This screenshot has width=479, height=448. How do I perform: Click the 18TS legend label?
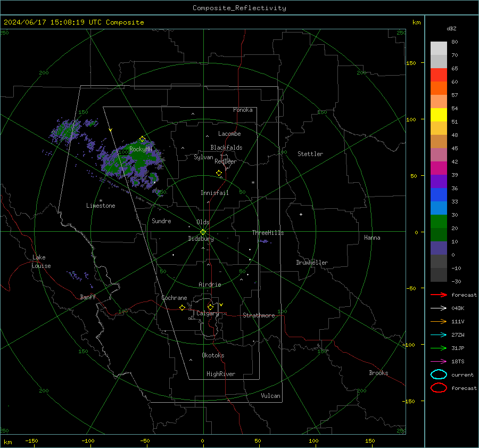458,362
